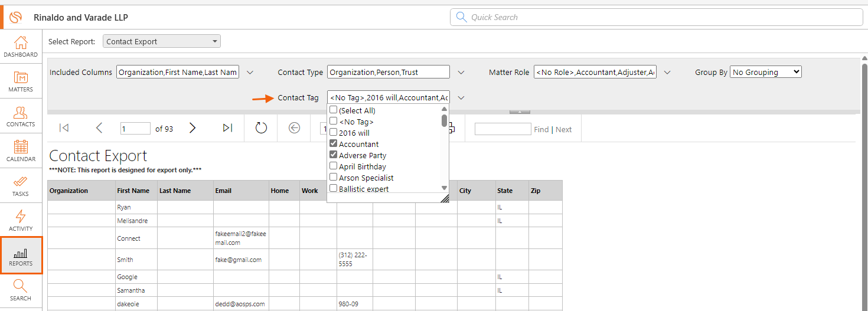Open the Reports tab in sidebar
This screenshot has width=868, height=311.
pyautogui.click(x=21, y=256)
